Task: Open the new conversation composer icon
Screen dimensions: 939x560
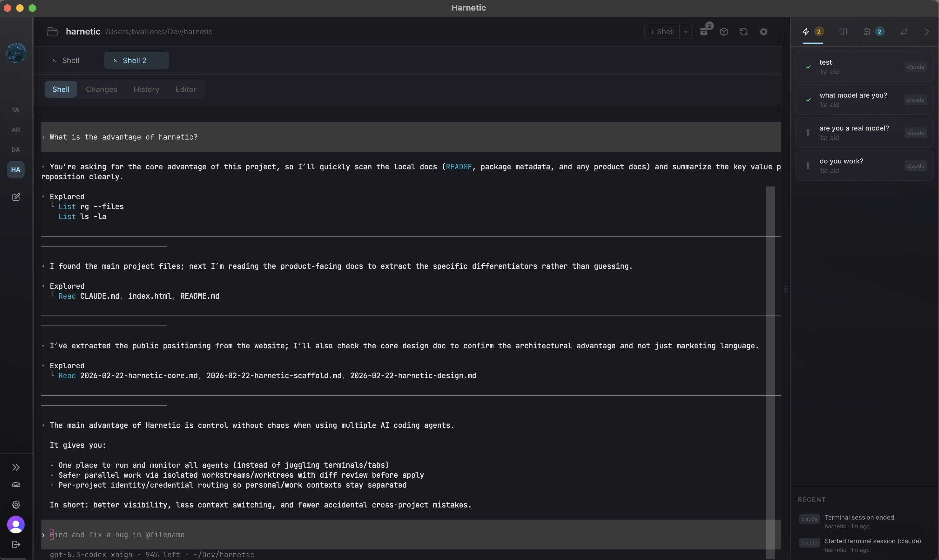Action: [x=16, y=197]
